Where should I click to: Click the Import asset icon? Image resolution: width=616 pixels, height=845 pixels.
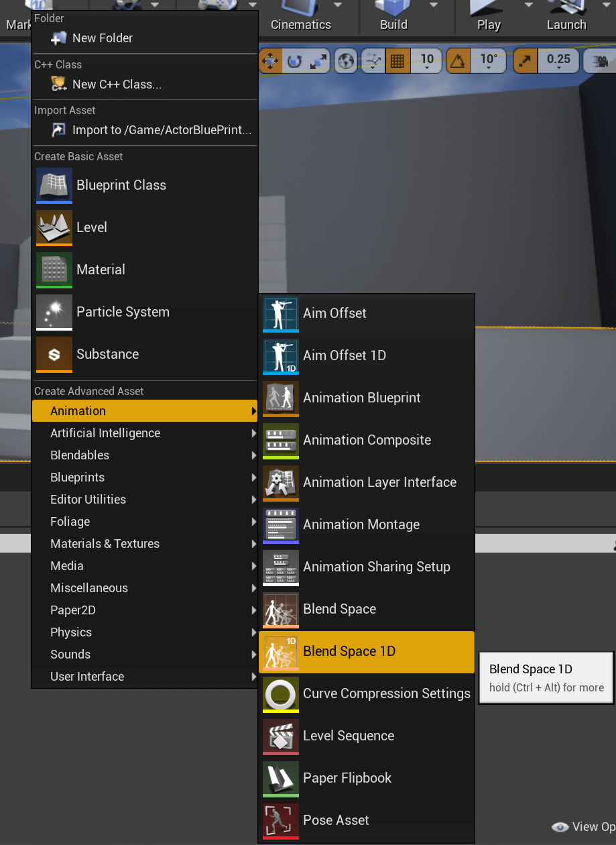pyautogui.click(x=59, y=130)
